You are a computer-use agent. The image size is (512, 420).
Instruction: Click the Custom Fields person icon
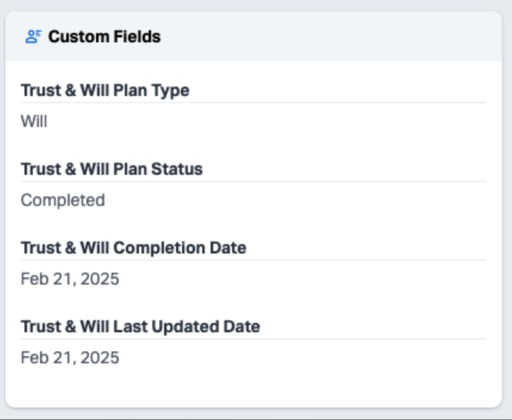[x=32, y=37]
